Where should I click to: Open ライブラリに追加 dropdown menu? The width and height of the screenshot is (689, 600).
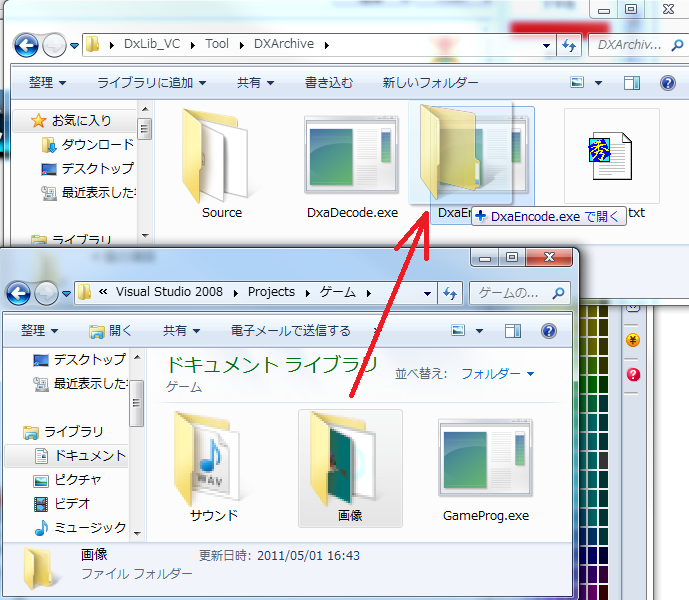click(151, 82)
